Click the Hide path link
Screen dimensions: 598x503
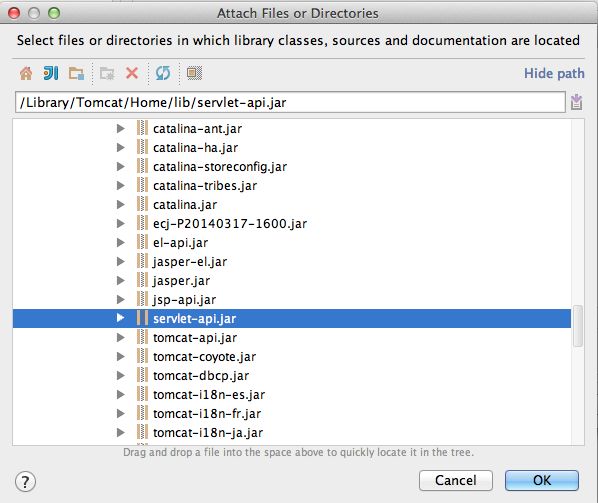tap(554, 73)
